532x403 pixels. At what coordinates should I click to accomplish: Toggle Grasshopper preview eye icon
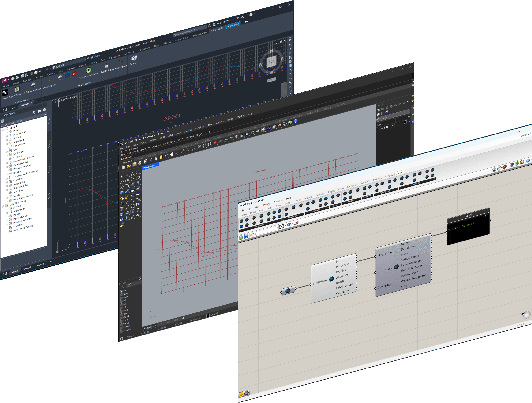[x=289, y=224]
